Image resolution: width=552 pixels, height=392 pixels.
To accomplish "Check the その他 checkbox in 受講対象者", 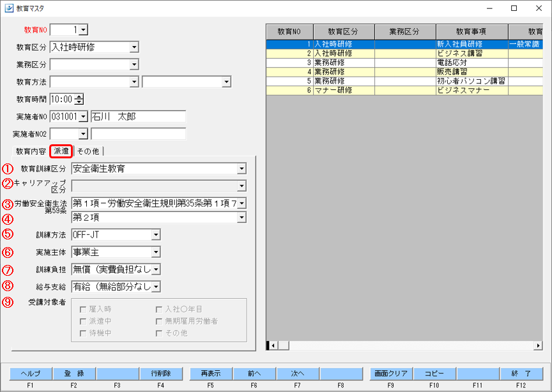I will pyautogui.click(x=159, y=333).
